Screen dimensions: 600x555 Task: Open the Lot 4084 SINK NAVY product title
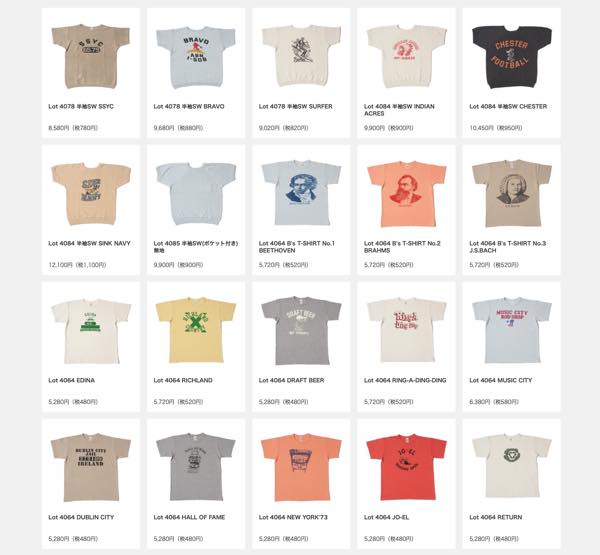pyautogui.click(x=90, y=243)
